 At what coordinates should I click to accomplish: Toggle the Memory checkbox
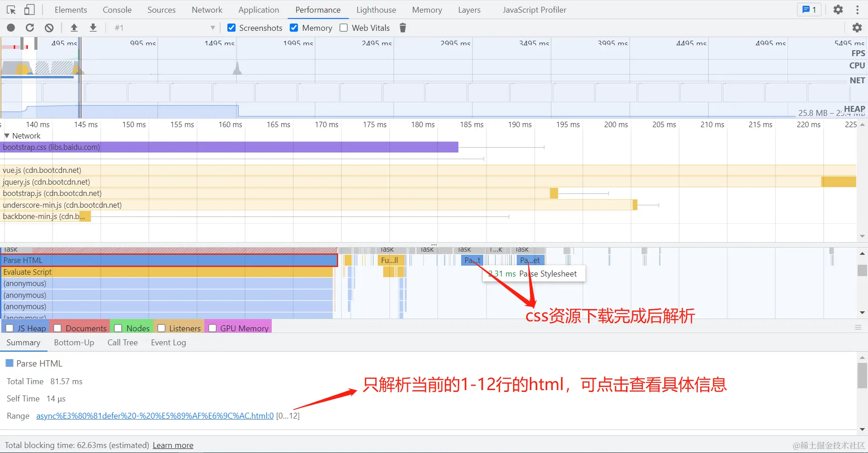click(x=294, y=28)
